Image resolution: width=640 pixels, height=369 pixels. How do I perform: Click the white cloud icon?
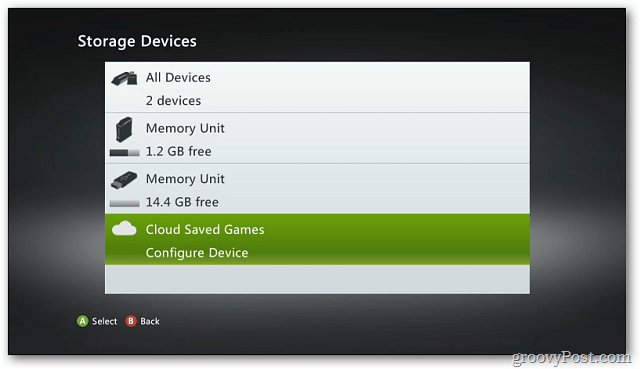pyautogui.click(x=124, y=229)
